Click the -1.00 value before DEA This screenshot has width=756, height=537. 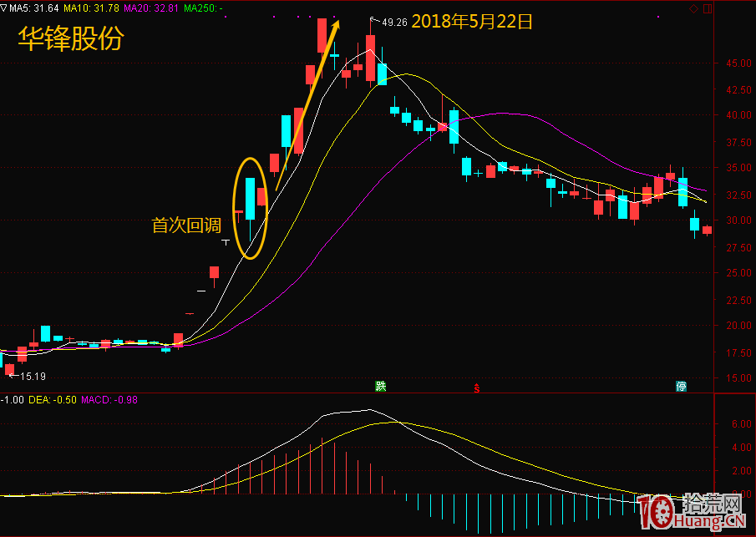[x=12, y=400]
